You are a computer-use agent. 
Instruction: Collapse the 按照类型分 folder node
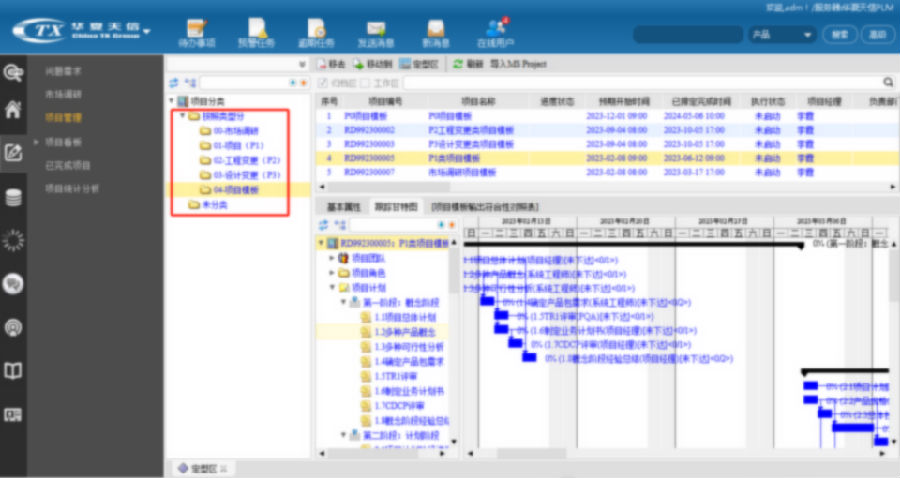coord(183,116)
